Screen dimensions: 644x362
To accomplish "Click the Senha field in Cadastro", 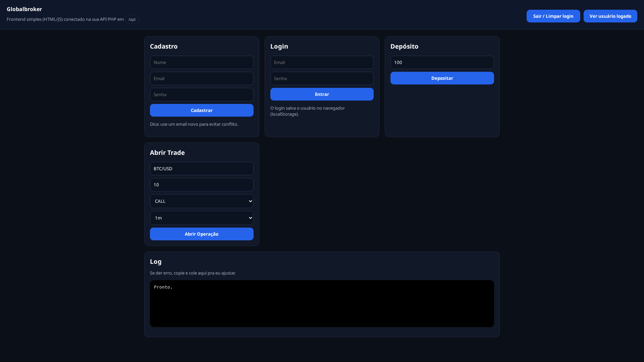I will click(x=201, y=94).
